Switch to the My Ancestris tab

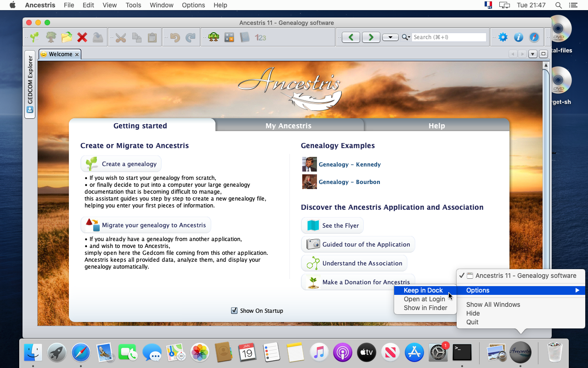coord(288,126)
